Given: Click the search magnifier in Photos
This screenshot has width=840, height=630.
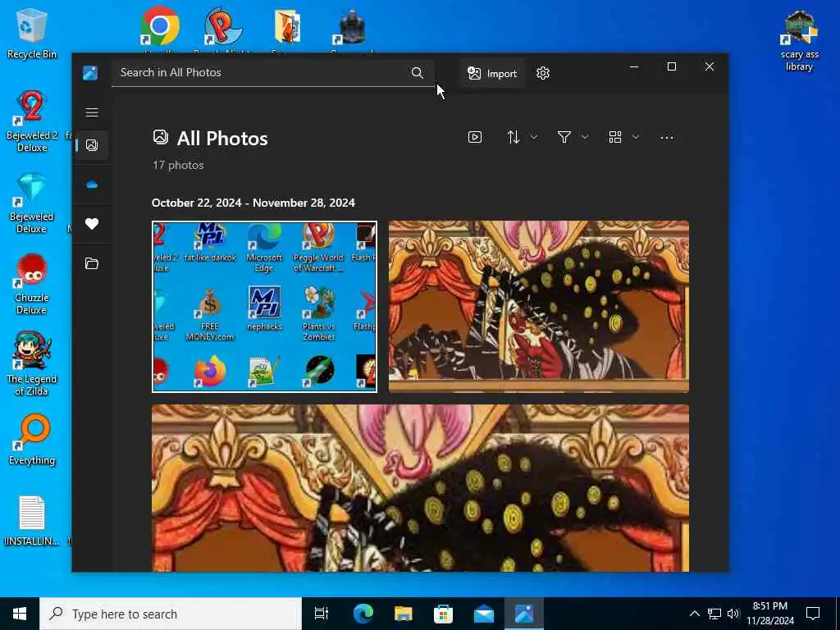Looking at the screenshot, I should (x=418, y=73).
